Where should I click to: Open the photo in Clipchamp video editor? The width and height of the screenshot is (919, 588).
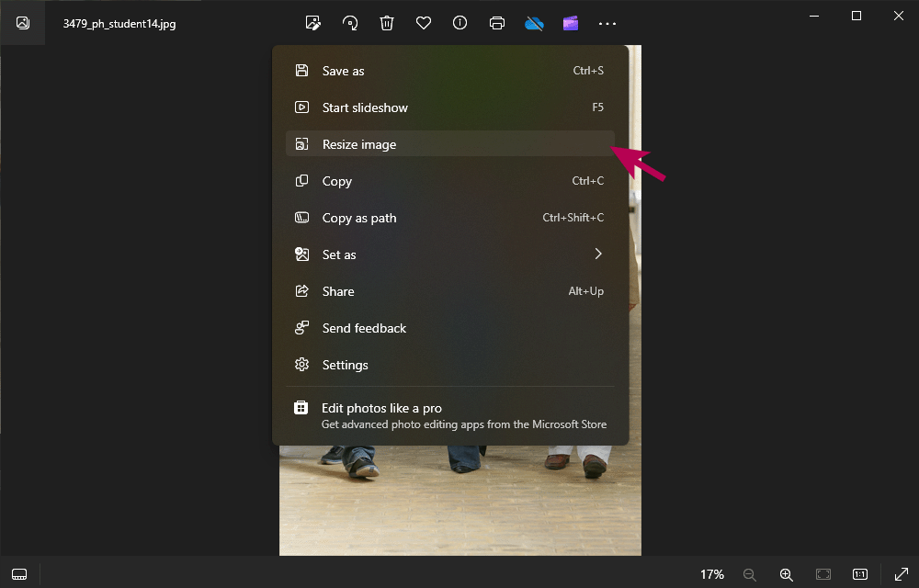571,23
